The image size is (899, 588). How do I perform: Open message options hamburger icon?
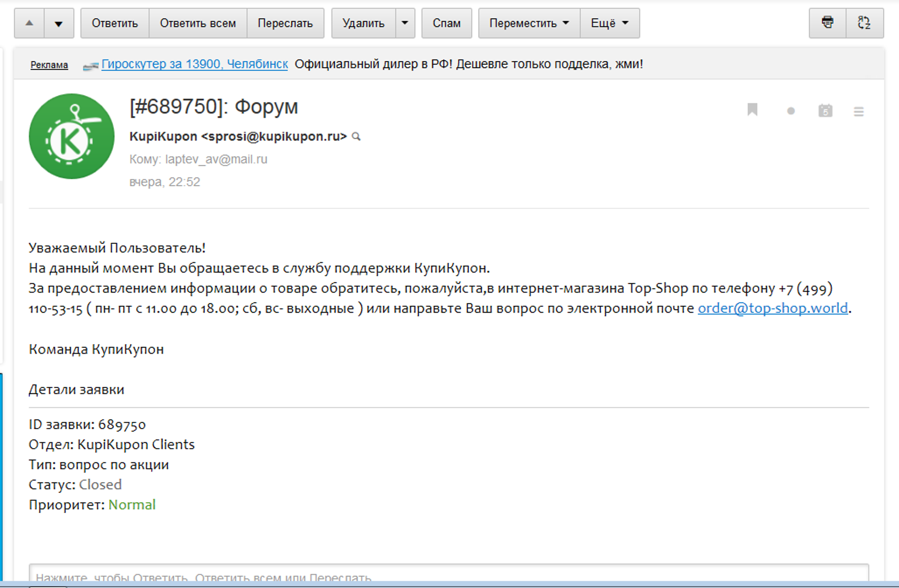(859, 111)
